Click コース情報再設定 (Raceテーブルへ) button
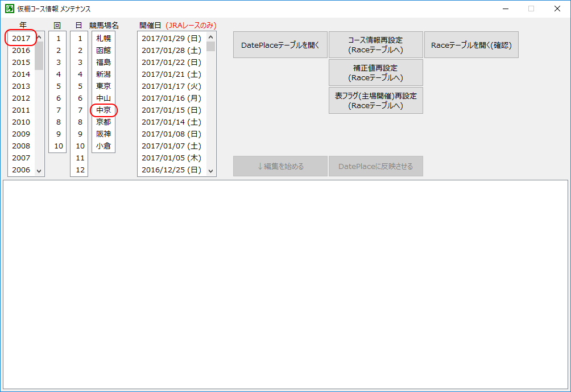Image resolution: width=571 pixels, height=392 pixels. tap(375, 45)
